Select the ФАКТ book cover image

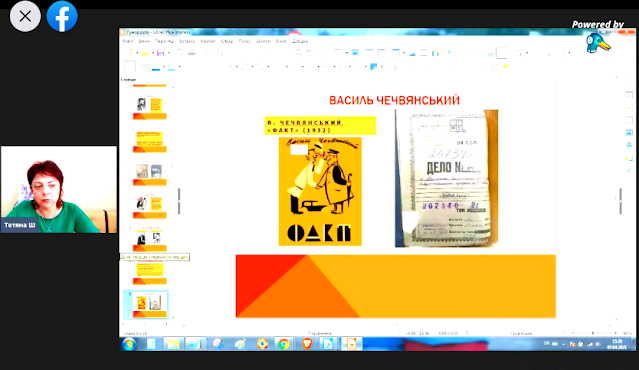(320, 192)
